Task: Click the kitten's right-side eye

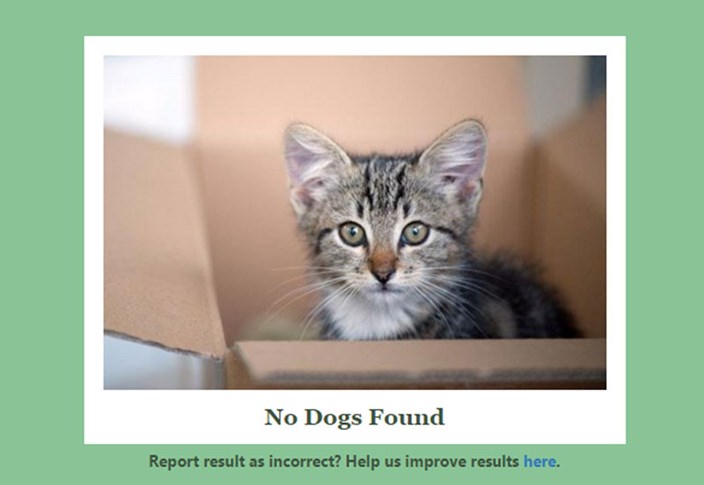Action: pyautogui.click(x=415, y=234)
